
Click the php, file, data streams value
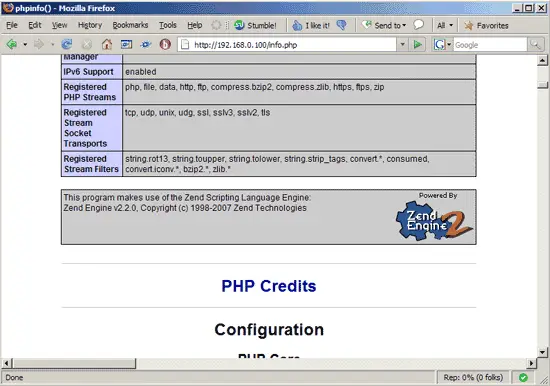255,87
